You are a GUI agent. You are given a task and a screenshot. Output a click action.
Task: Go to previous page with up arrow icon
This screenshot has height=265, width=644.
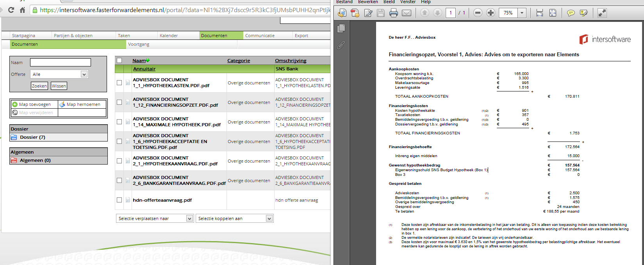(425, 13)
